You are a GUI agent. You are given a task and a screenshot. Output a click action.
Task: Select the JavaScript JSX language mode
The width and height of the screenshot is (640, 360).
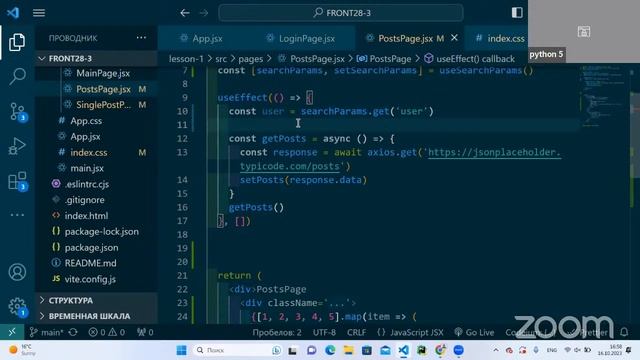[410, 332]
